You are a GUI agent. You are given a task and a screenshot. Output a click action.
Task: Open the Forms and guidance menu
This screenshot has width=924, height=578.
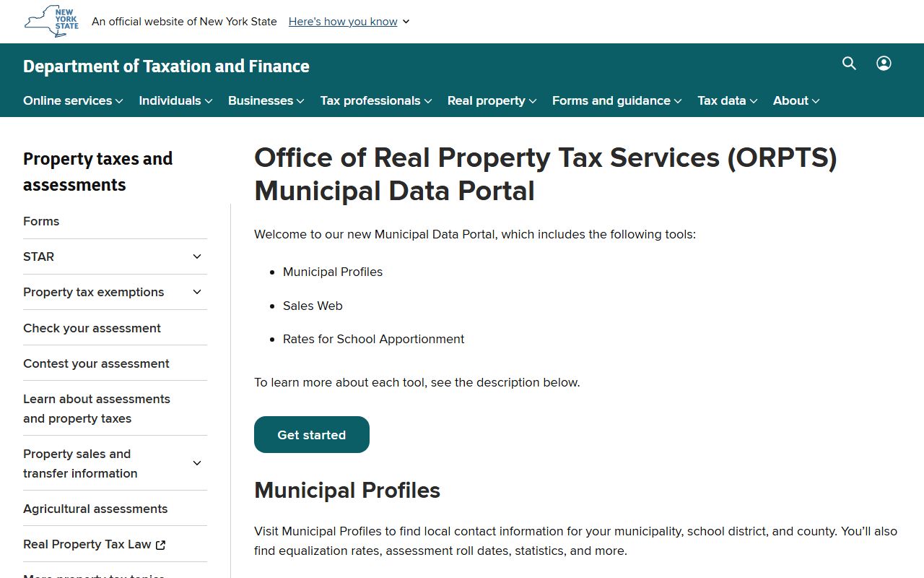pyautogui.click(x=617, y=100)
